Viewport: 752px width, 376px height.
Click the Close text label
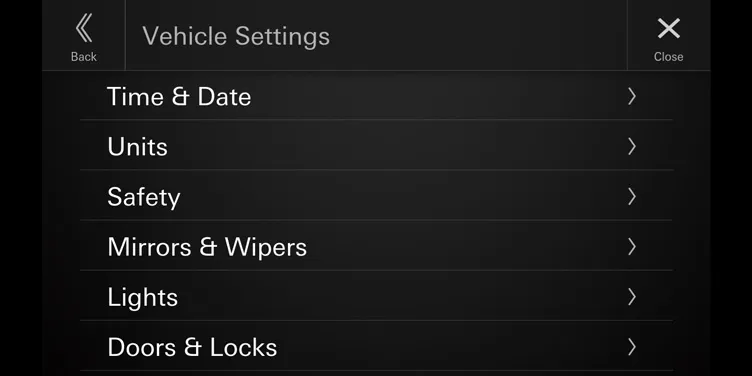(x=669, y=57)
